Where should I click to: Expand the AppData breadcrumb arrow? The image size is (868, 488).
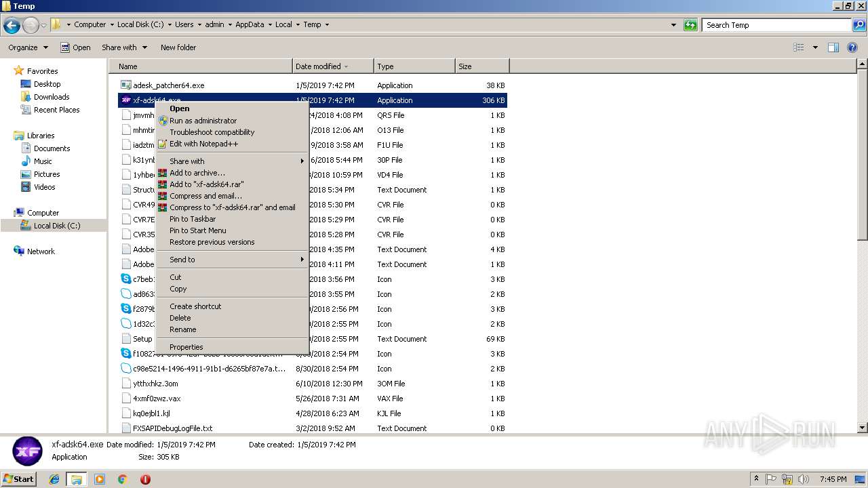tap(269, 25)
